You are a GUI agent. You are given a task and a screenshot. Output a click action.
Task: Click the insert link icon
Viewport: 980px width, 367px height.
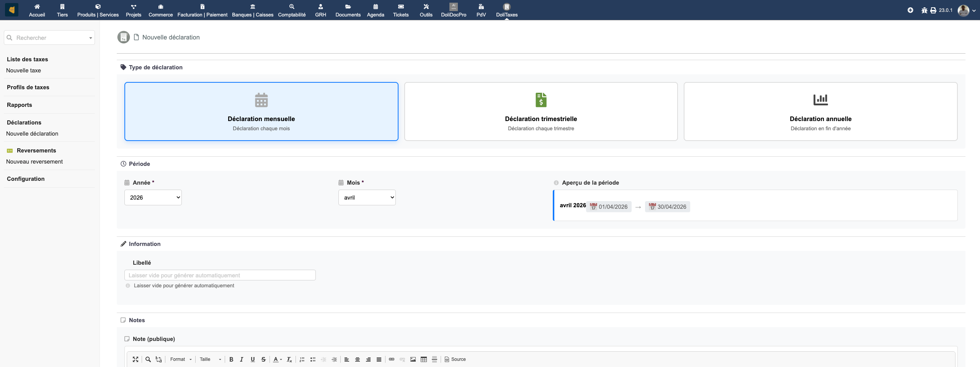point(391,359)
